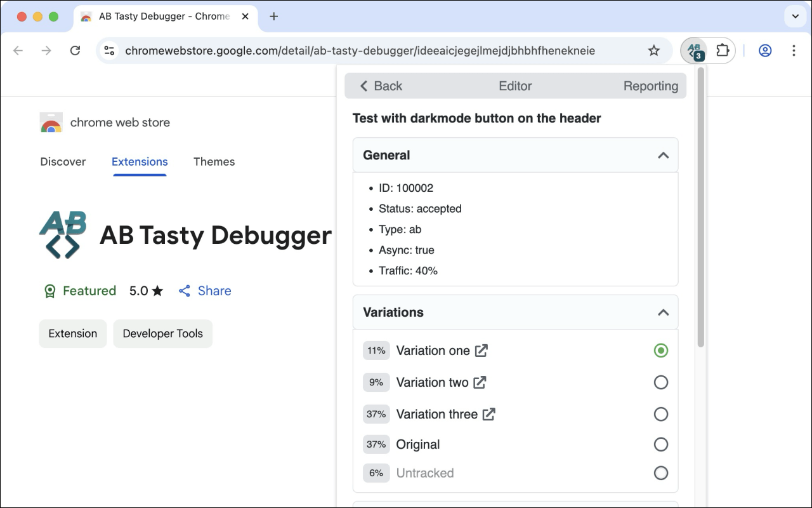The width and height of the screenshot is (812, 508).
Task: Open the Themes tab
Action: pos(214,161)
